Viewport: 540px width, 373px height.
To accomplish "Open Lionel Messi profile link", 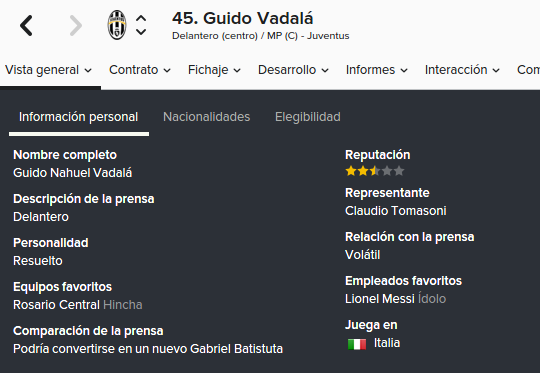I will coord(380,299).
